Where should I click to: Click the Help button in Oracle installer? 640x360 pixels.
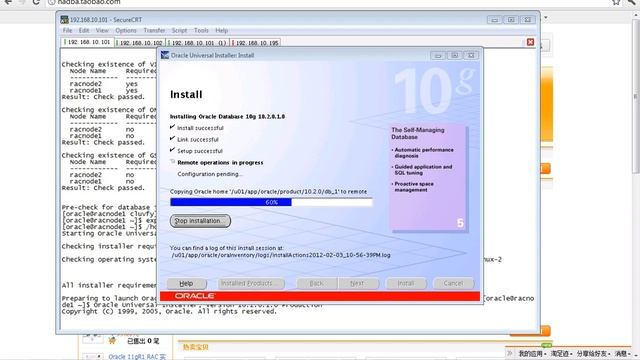point(187,283)
